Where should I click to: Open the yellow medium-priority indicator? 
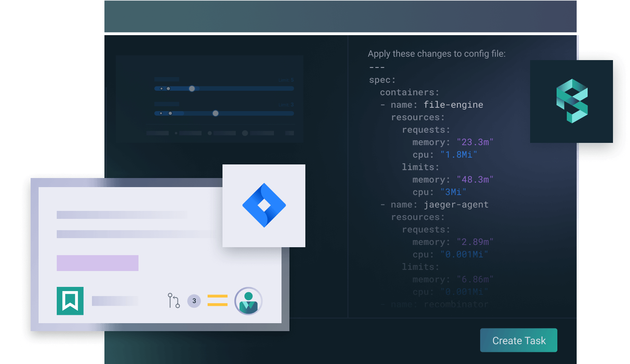click(217, 301)
